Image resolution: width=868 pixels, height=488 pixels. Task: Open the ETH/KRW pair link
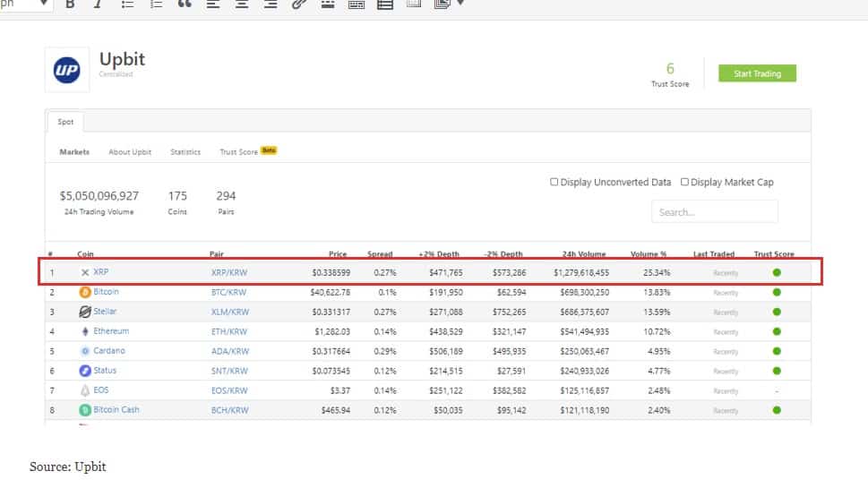229,331
